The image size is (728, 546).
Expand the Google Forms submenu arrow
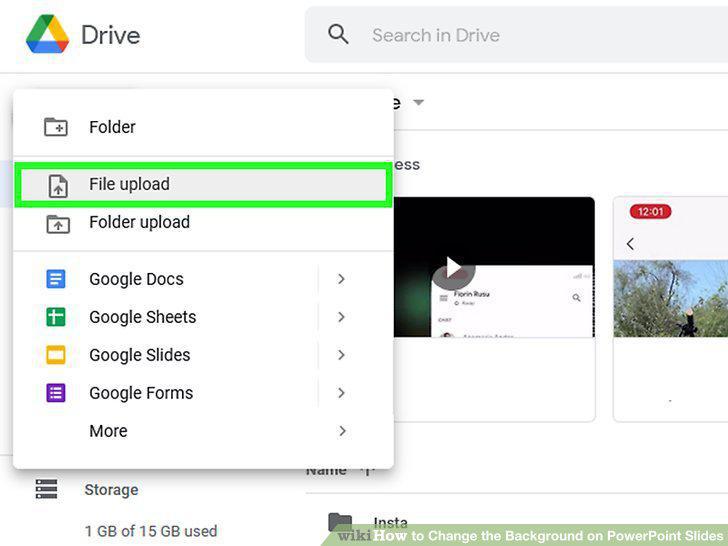(x=341, y=393)
